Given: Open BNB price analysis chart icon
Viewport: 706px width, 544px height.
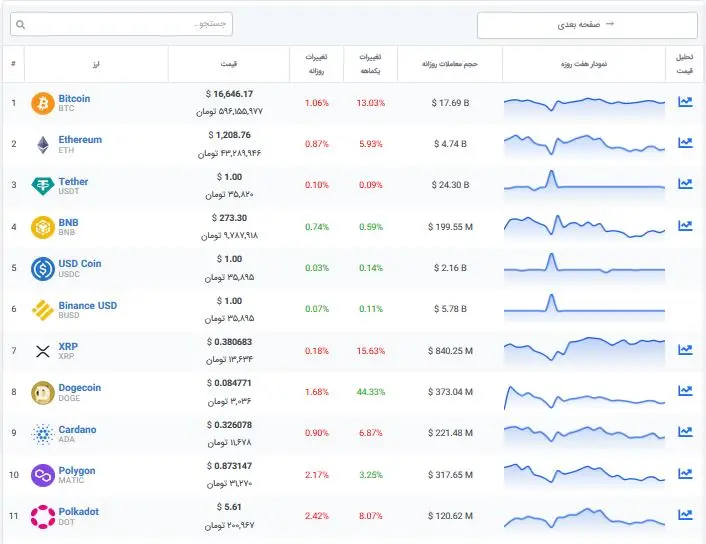Looking at the screenshot, I should 685,225.
